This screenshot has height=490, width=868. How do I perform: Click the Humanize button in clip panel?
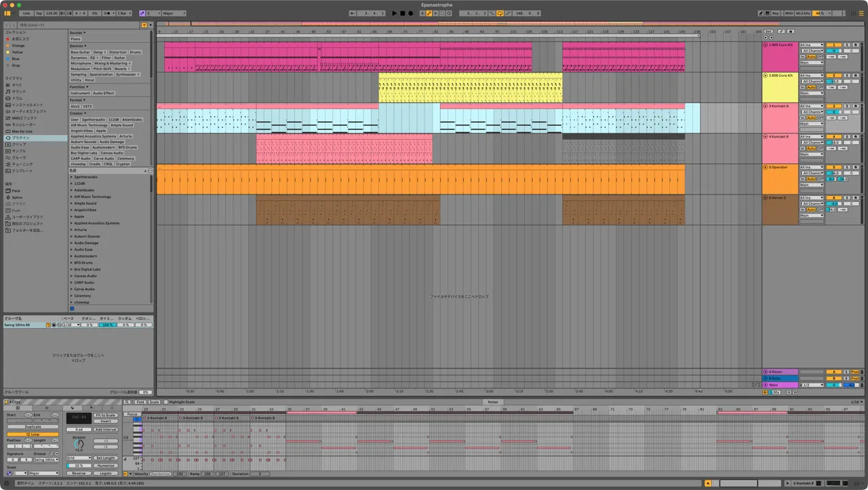[105, 466]
